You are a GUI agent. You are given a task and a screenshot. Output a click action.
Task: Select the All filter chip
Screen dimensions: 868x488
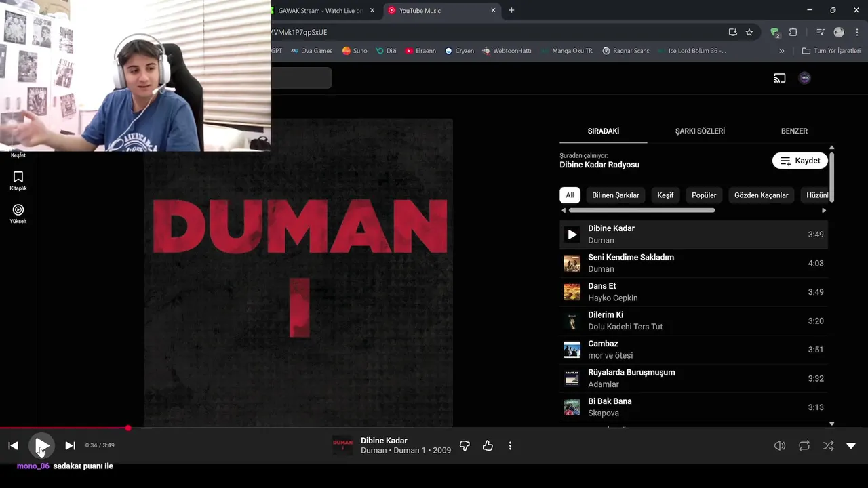tap(570, 195)
